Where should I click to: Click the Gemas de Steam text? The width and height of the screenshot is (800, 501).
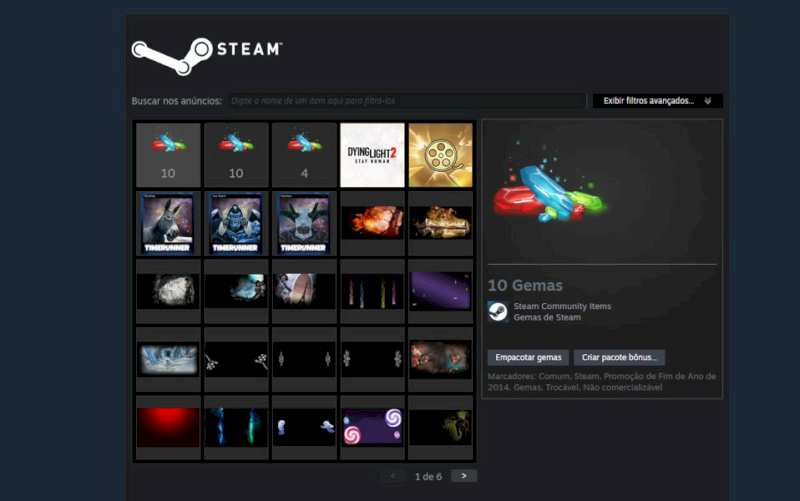click(547, 317)
